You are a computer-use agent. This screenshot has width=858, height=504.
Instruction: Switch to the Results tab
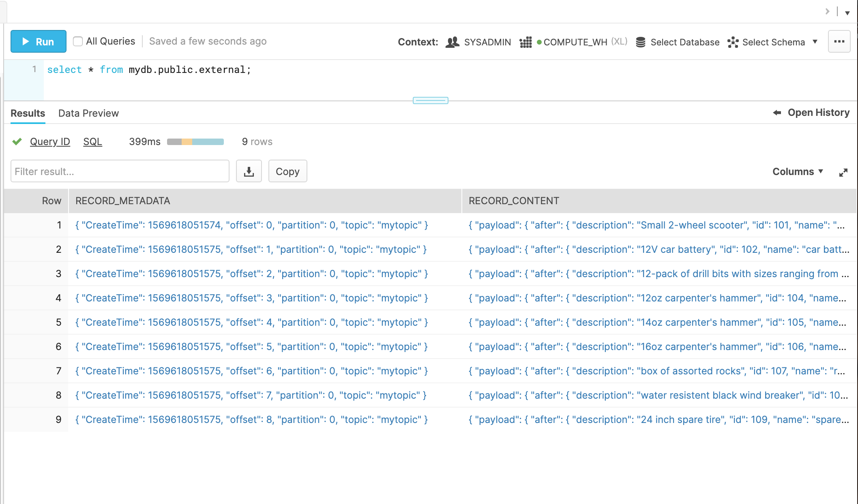click(x=28, y=113)
